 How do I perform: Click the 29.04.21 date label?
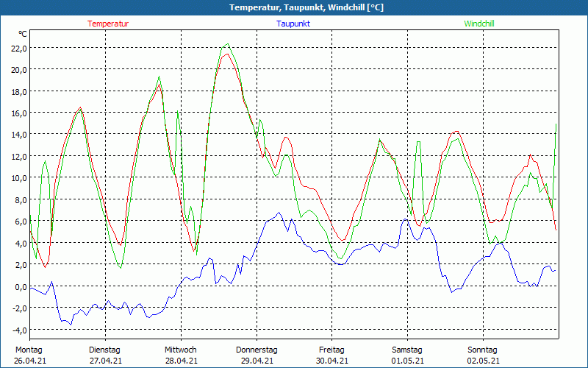point(257,361)
